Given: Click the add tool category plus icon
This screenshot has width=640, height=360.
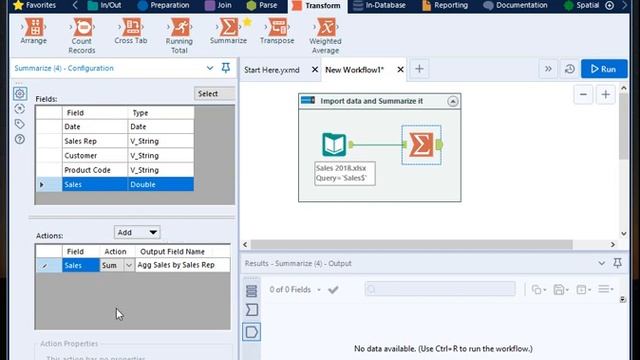Looking at the screenshot, I should (x=609, y=5).
